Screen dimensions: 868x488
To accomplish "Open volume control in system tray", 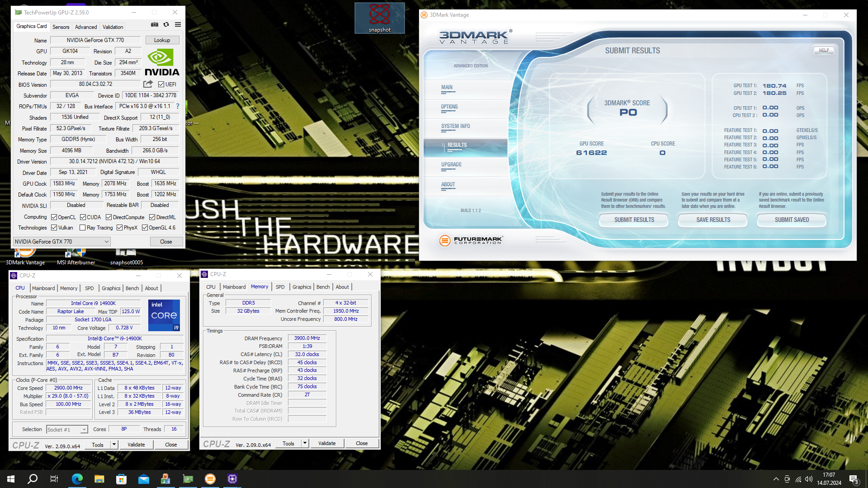I will 809,479.
